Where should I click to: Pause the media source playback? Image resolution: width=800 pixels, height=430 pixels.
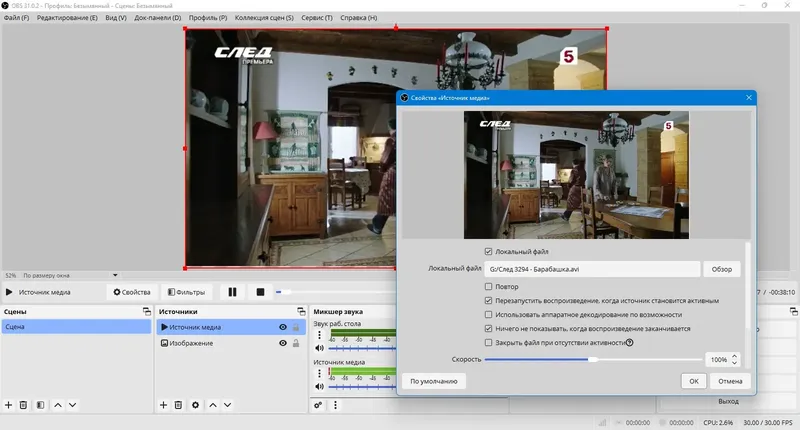pyautogui.click(x=232, y=292)
